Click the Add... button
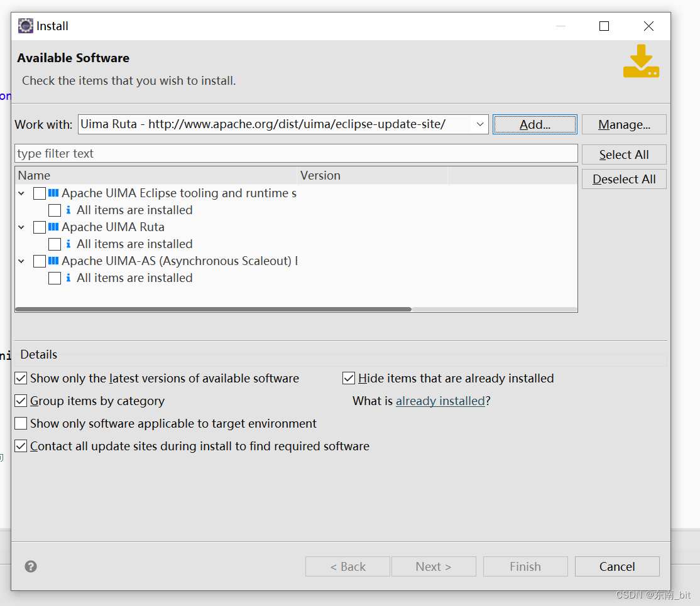Viewport: 700px width, 606px height. click(535, 124)
